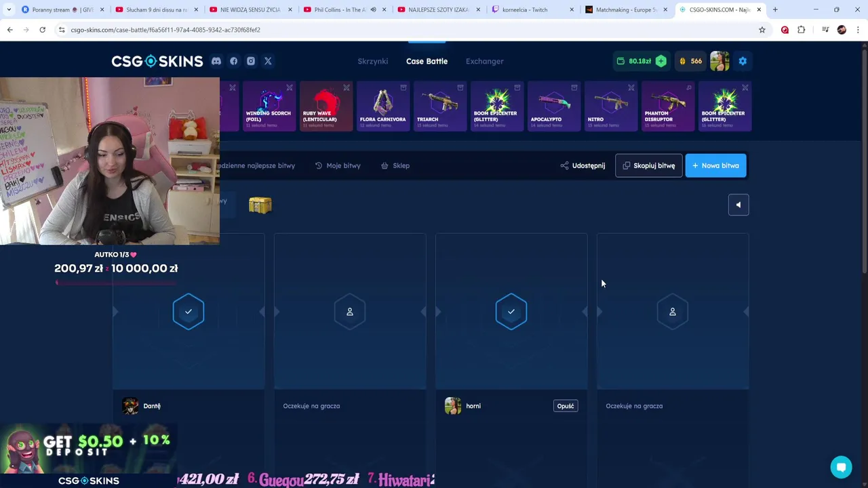The image size is (868, 488).
Task: Click the gold coins 566 balance
Action: pyautogui.click(x=690, y=61)
